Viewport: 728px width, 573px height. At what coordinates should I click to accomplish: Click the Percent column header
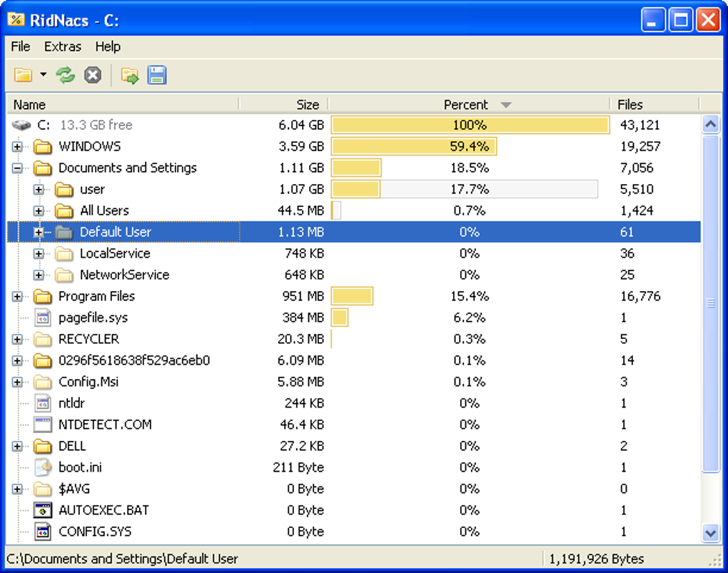(x=469, y=104)
